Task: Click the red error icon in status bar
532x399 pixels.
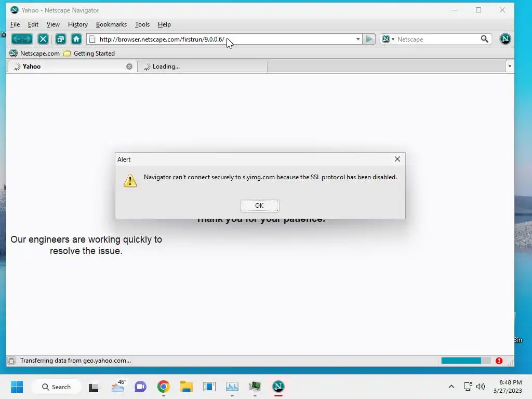Action: pyautogui.click(x=499, y=361)
